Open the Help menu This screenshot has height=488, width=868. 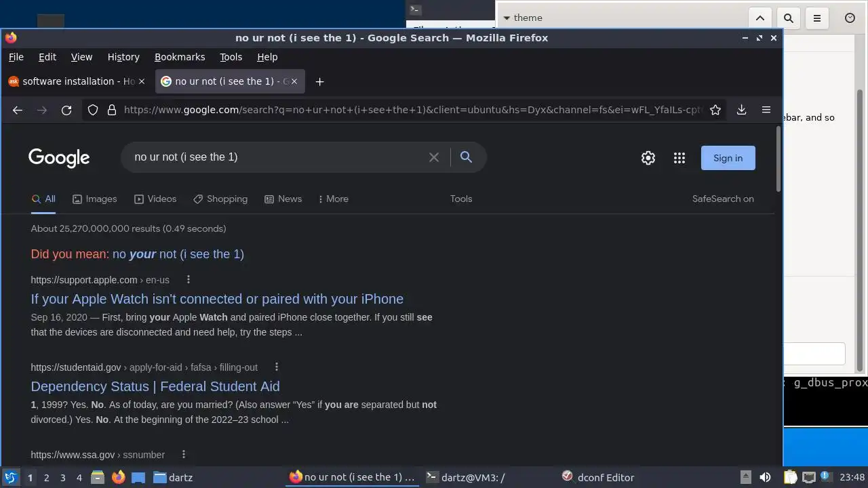(x=267, y=57)
